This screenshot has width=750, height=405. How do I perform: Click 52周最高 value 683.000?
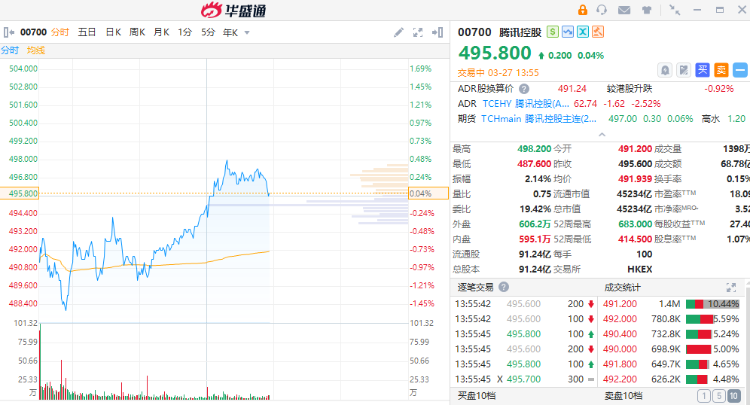pyautogui.click(x=635, y=224)
